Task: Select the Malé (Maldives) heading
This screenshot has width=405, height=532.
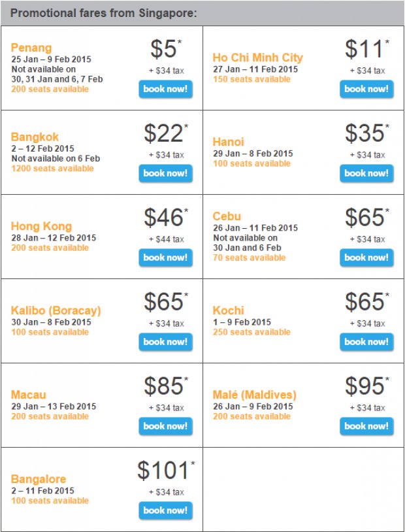Action: [254, 395]
